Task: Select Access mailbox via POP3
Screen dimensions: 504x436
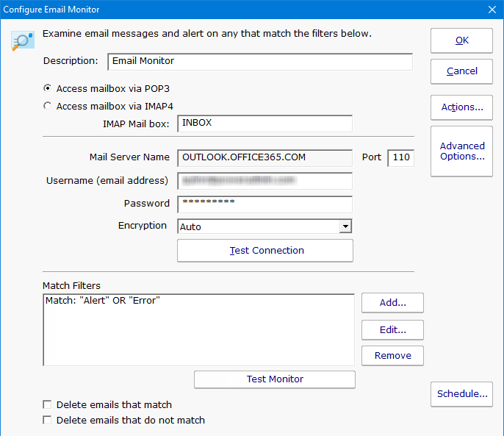Action: pyautogui.click(x=48, y=88)
